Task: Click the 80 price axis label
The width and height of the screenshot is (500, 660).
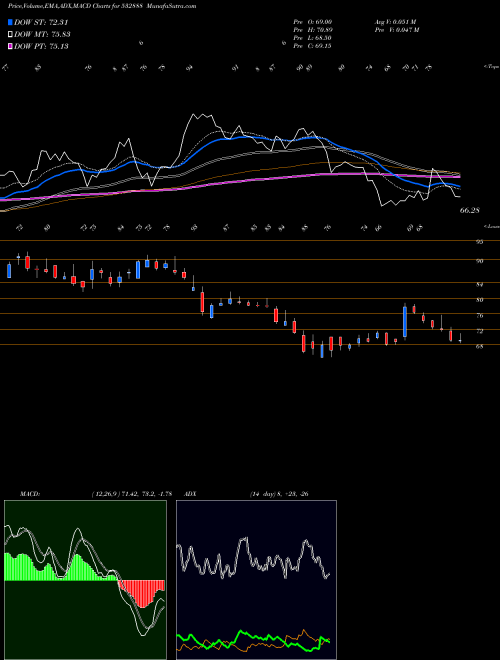Action: click(479, 300)
